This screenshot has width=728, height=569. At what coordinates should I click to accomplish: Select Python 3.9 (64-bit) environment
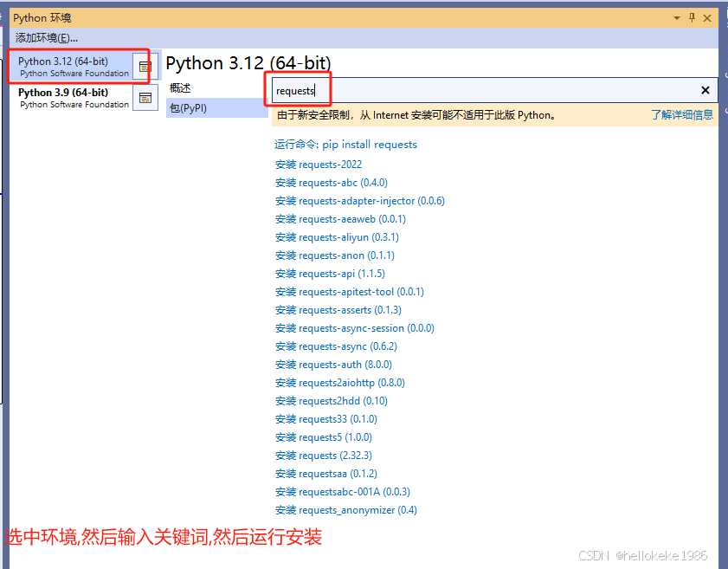(73, 98)
